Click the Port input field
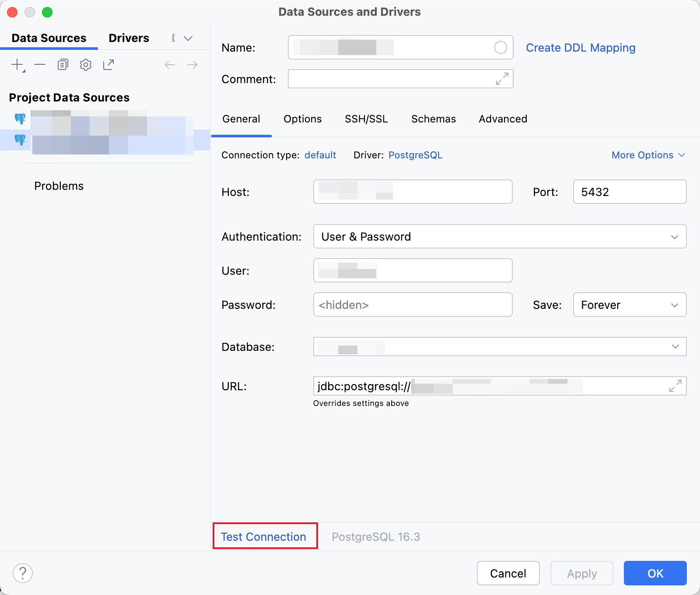The height and width of the screenshot is (595, 700). [x=629, y=192]
